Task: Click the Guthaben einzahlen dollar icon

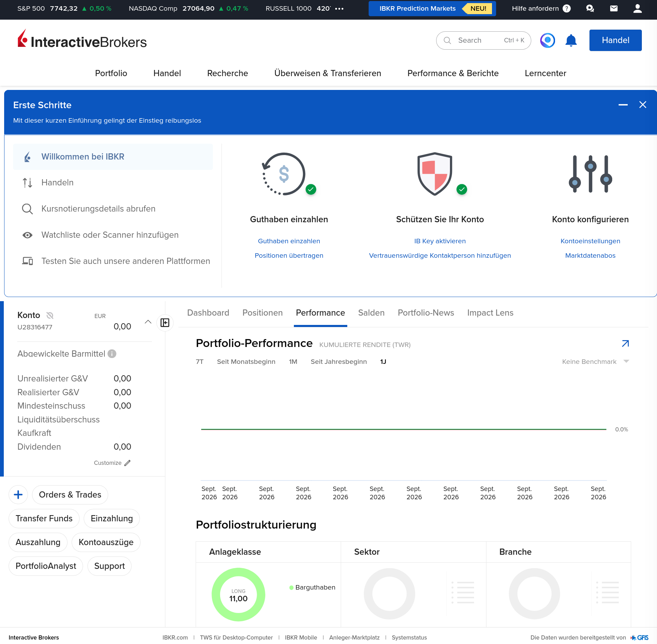Action: [x=284, y=174]
